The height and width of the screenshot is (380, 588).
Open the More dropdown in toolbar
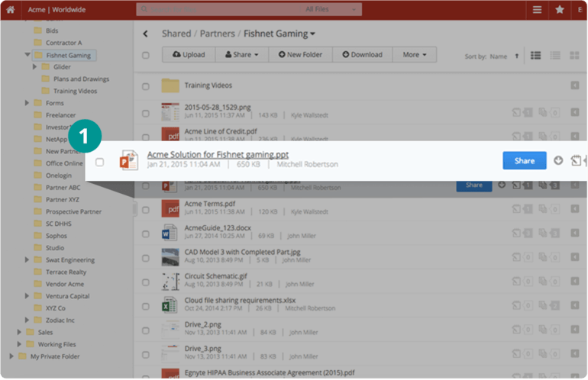tap(415, 55)
